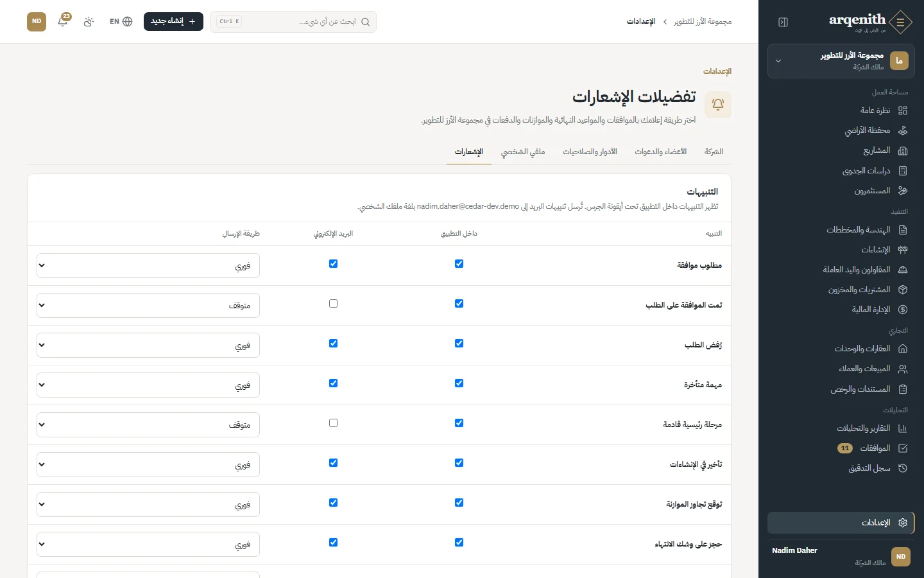Open المشتريات والمخزون icon in sidebar
Viewport: 924px width, 578px height.
pyautogui.click(x=903, y=290)
